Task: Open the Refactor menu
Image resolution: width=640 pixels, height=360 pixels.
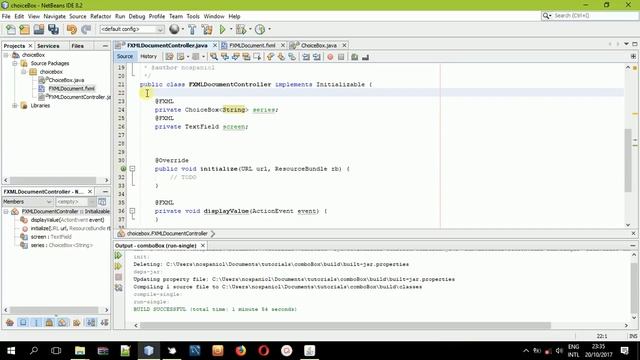Action: click(x=100, y=16)
